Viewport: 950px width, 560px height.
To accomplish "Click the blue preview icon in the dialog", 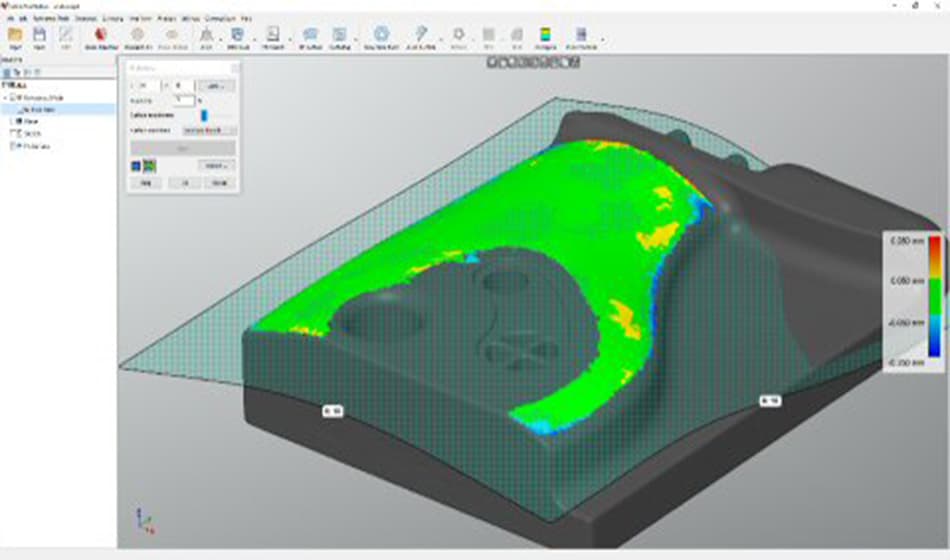I will (136, 166).
